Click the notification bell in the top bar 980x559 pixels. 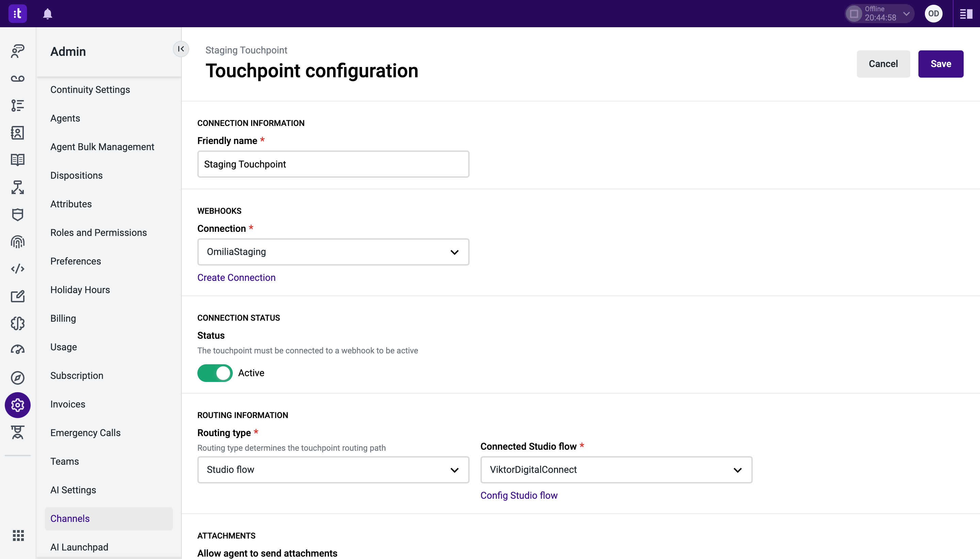[48, 13]
